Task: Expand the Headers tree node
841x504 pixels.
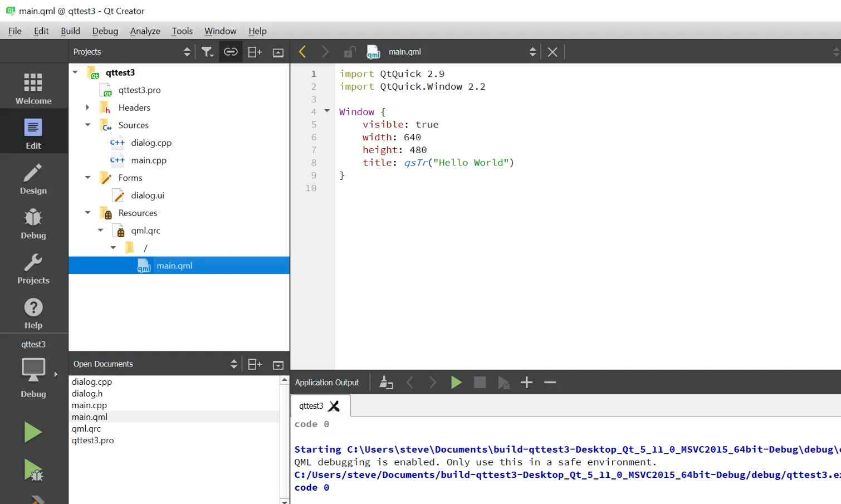Action: 87,107
